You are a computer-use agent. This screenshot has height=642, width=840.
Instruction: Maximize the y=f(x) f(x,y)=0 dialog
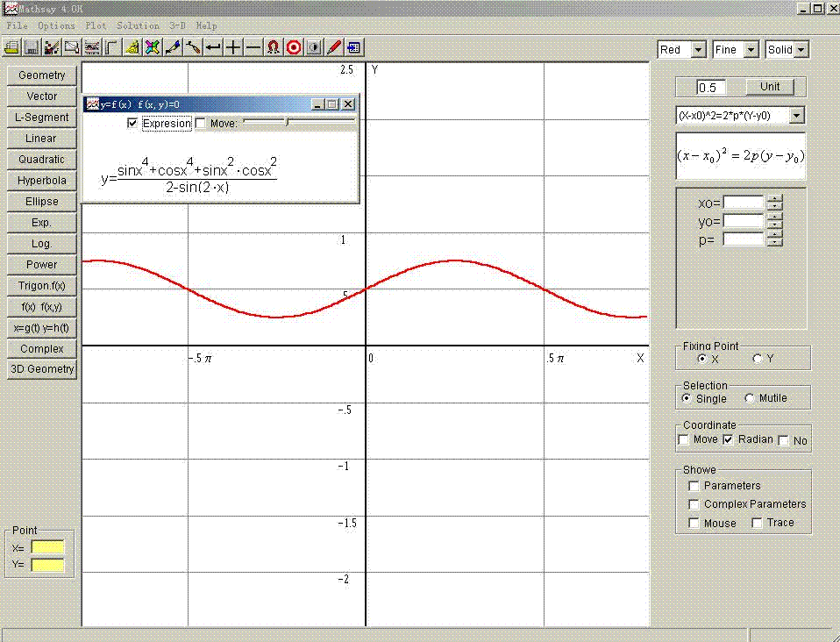[x=332, y=104]
